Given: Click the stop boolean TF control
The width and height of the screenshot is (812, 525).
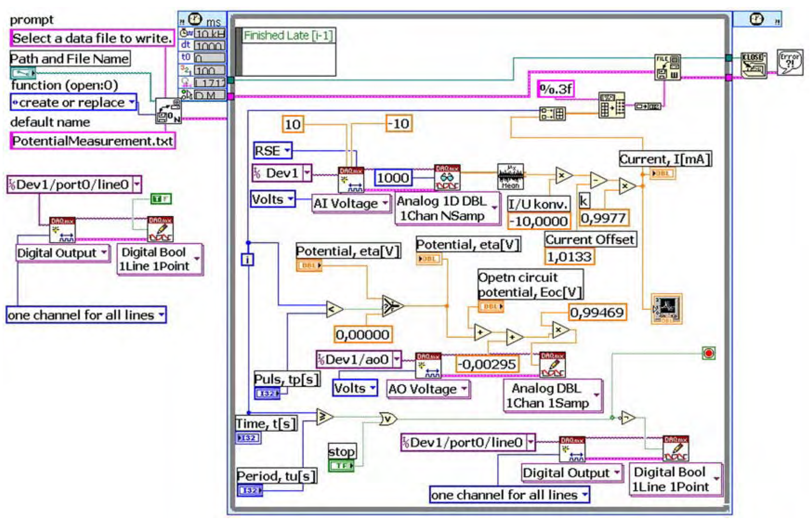Looking at the screenshot, I should pyautogui.click(x=341, y=466).
